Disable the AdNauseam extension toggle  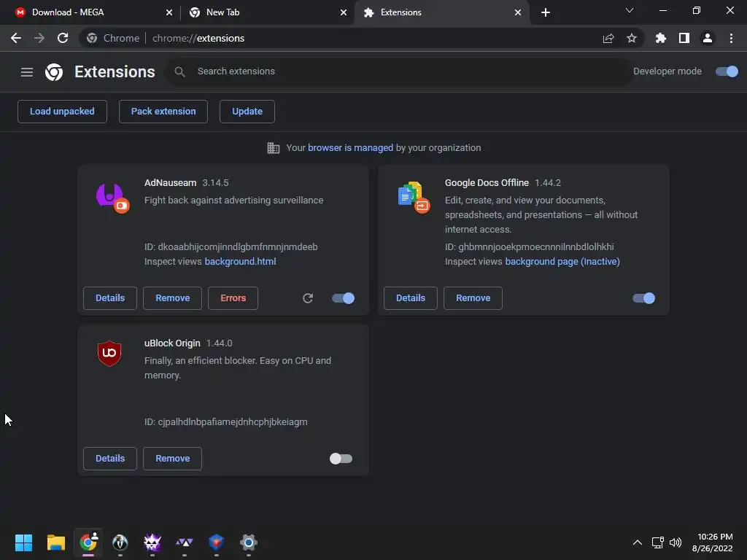(x=344, y=298)
